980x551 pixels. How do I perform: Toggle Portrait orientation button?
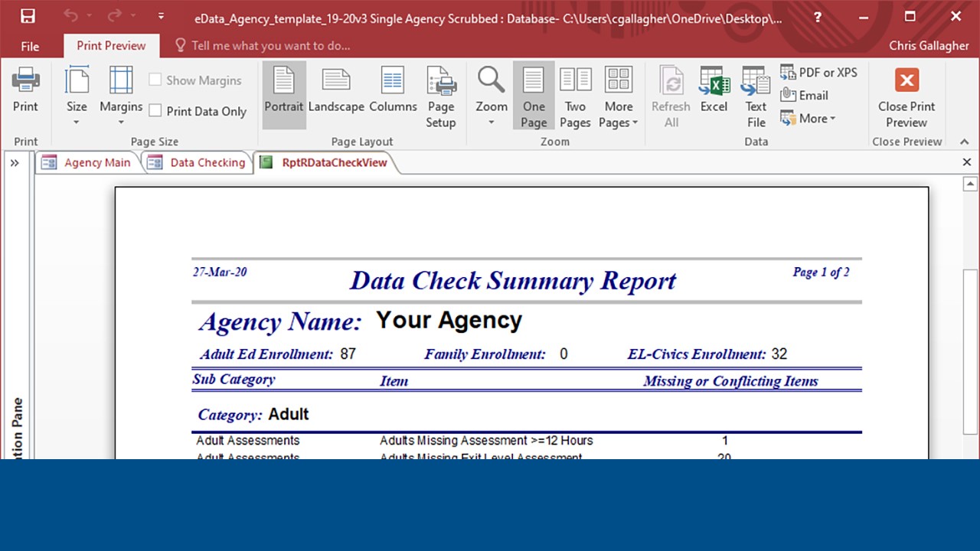284,90
